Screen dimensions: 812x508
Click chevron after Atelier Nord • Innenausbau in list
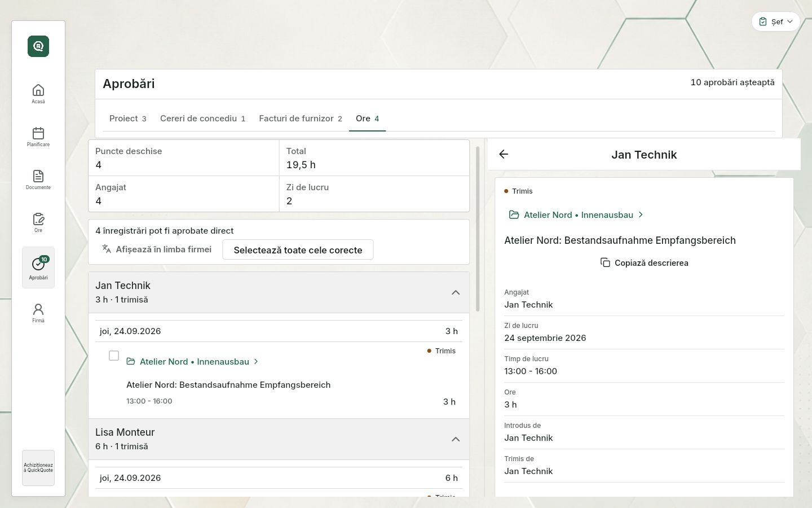(256, 361)
